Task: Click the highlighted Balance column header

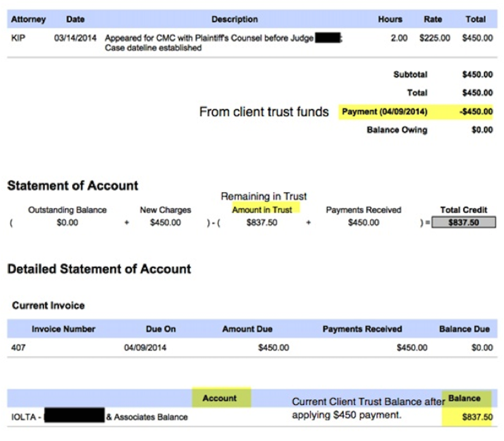Action: (464, 398)
